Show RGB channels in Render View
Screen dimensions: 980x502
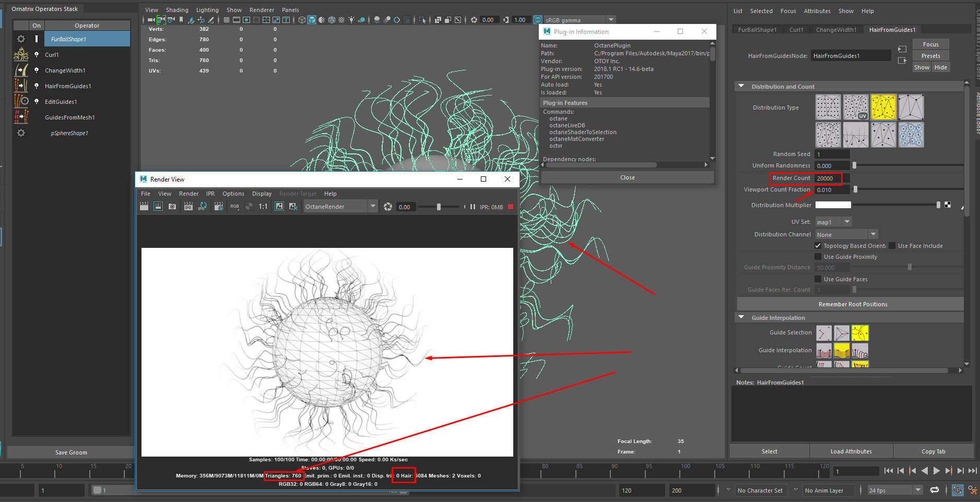click(x=234, y=207)
